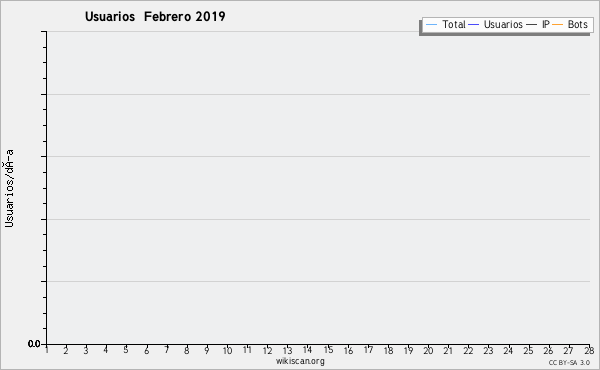The height and width of the screenshot is (370, 600).
Task: Click the CC BY-SA 3.0 license text
Action: click(569, 362)
